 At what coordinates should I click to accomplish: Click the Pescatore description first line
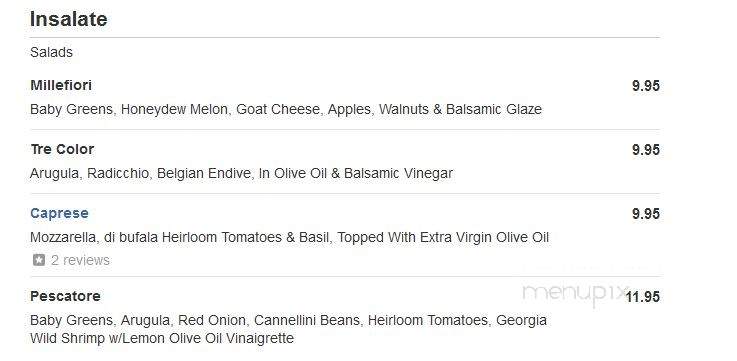288,321
